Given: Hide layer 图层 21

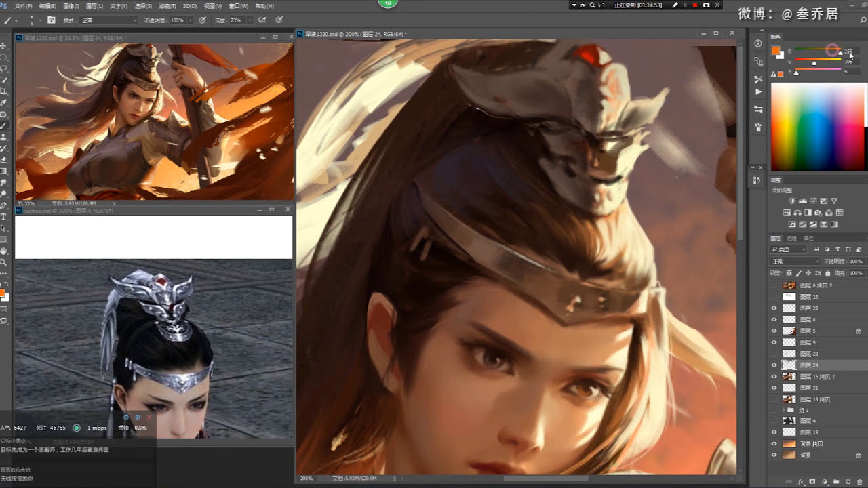Looking at the screenshot, I should [774, 388].
